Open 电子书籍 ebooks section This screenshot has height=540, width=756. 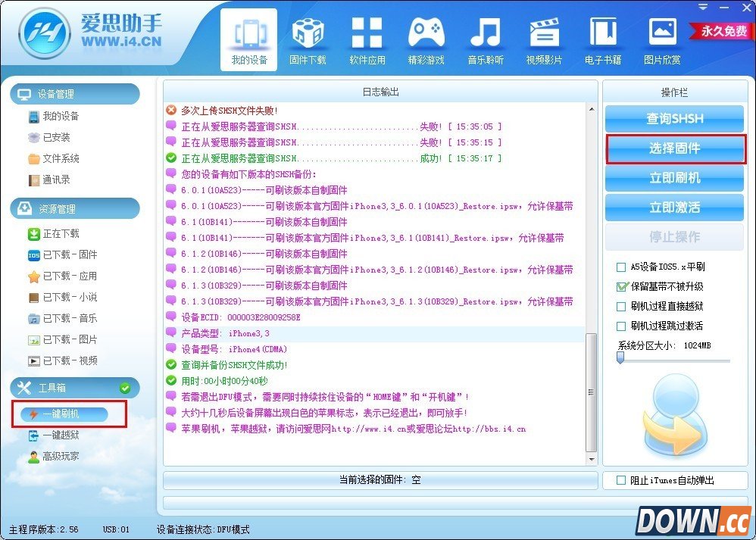point(603,38)
